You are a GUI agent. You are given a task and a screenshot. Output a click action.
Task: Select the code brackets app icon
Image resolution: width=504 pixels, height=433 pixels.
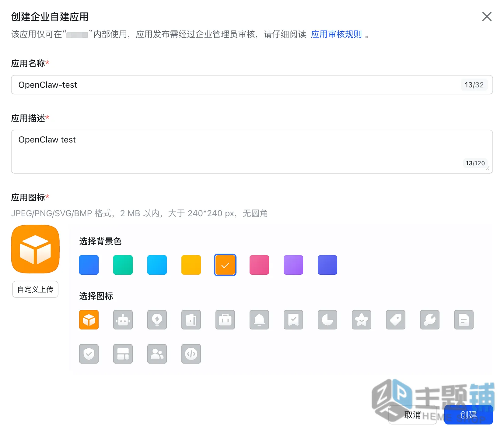191,354
